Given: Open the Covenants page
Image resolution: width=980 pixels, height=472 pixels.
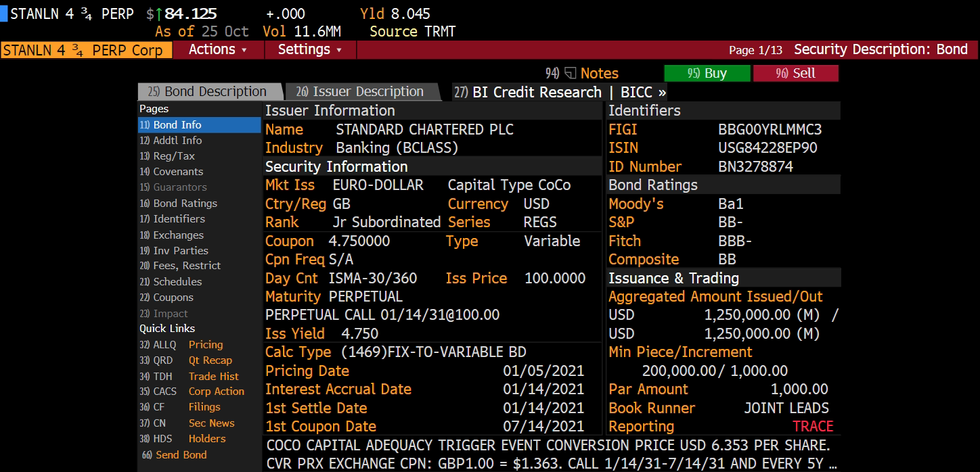Looking at the screenshot, I should pos(171,172).
